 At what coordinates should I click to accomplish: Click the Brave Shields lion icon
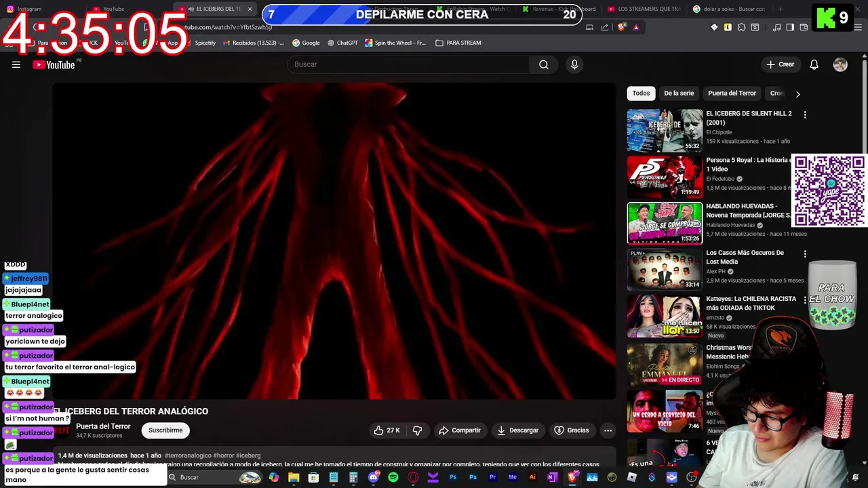(622, 27)
